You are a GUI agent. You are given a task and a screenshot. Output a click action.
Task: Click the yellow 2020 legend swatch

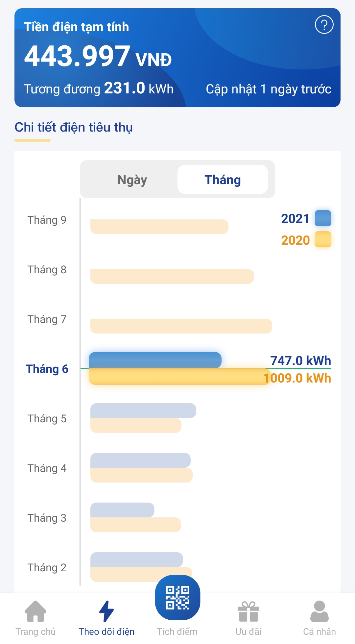click(x=323, y=239)
